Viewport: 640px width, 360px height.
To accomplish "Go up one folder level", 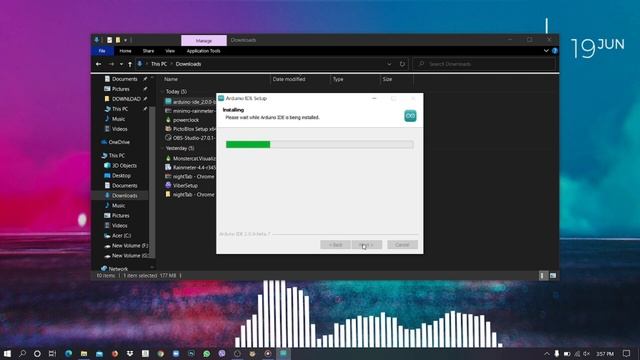I will pyautogui.click(x=130, y=64).
